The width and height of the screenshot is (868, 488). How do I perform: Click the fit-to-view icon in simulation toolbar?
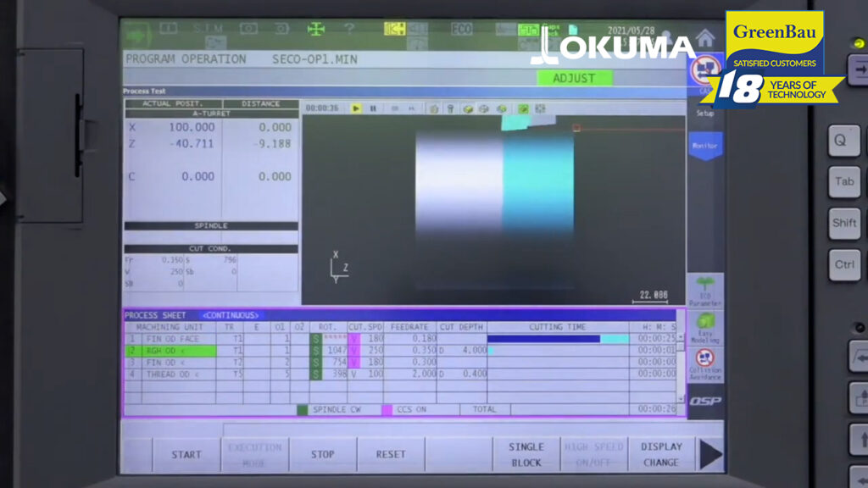point(539,108)
